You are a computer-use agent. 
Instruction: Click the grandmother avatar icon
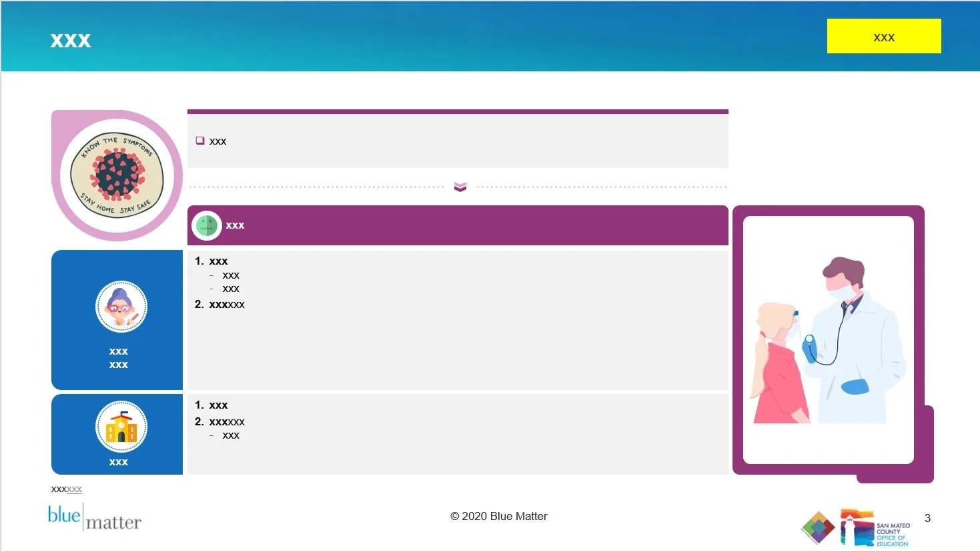click(121, 307)
